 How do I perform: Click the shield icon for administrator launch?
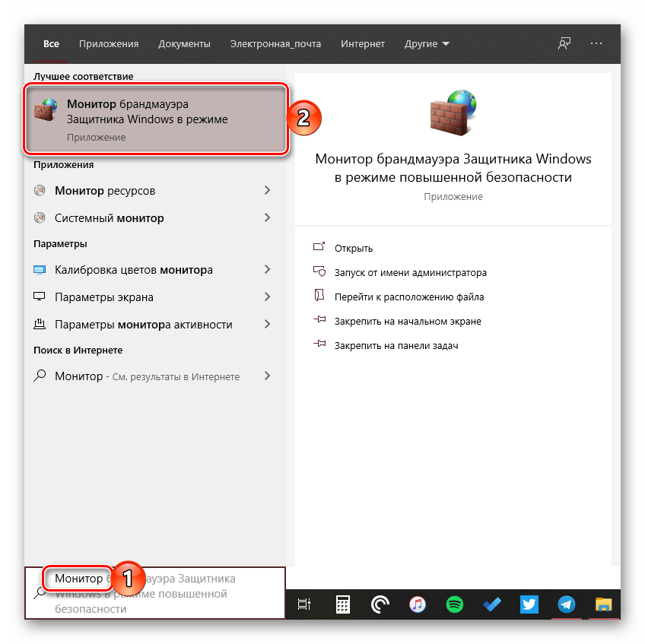click(x=319, y=271)
